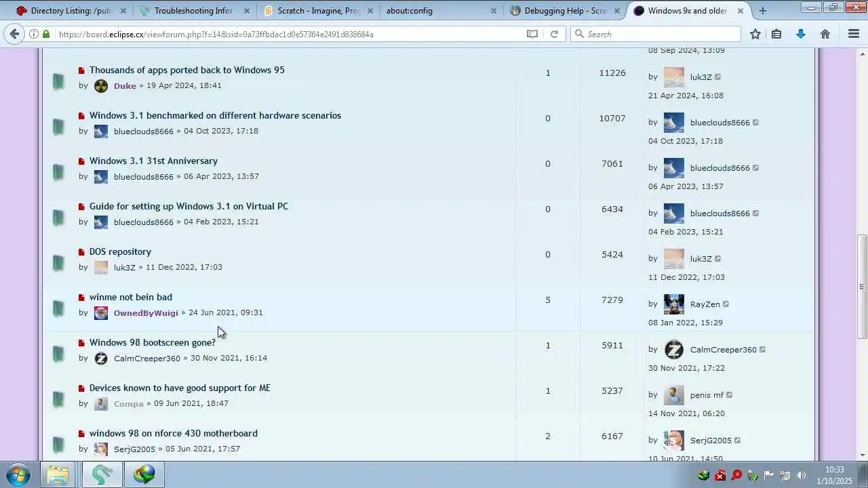This screenshot has height=488, width=868.
Task: View latest post icon next to RayZen
Action: point(726,304)
